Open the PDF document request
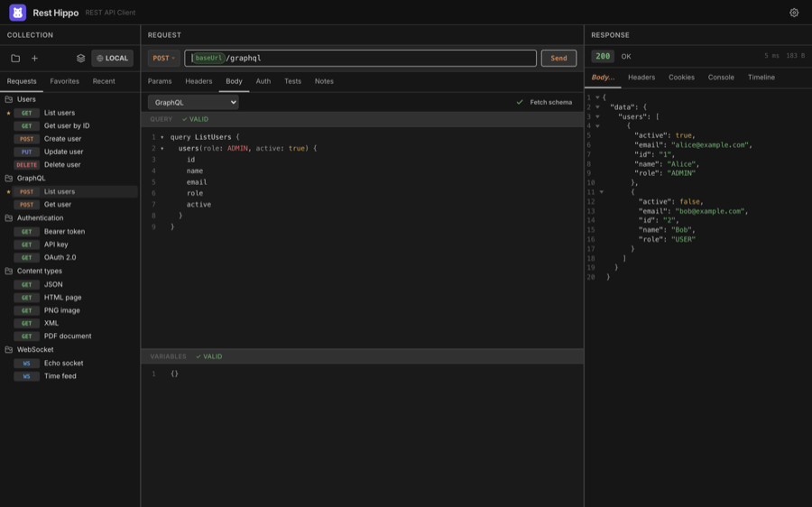The image size is (812, 507). coord(68,336)
